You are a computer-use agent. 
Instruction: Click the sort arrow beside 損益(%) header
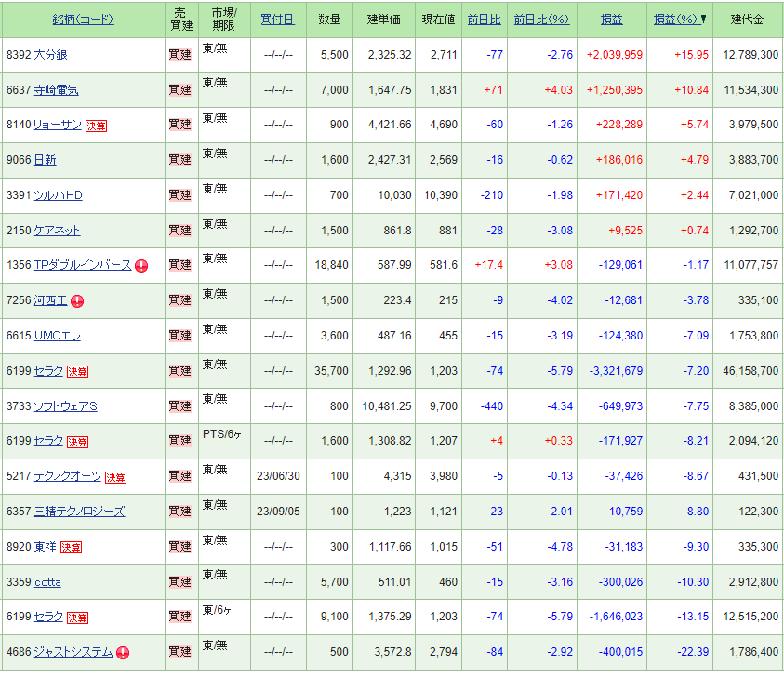[703, 19]
